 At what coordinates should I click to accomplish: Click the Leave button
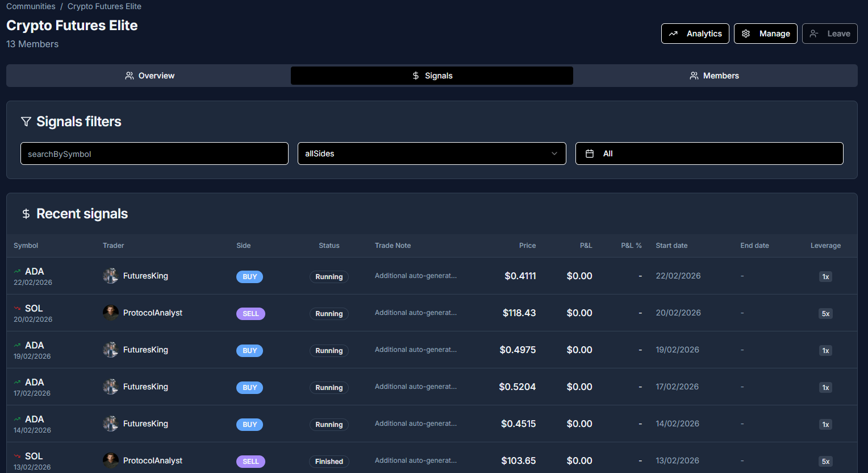830,34
